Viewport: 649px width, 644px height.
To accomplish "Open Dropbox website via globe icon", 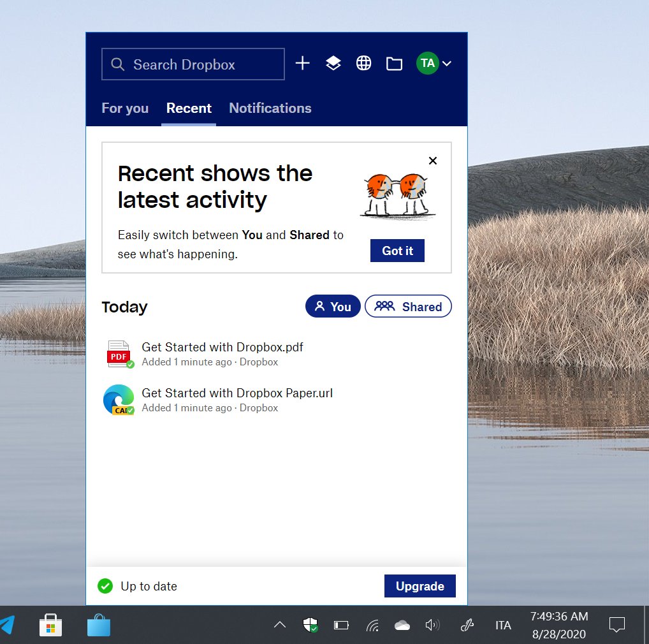I will tap(363, 63).
